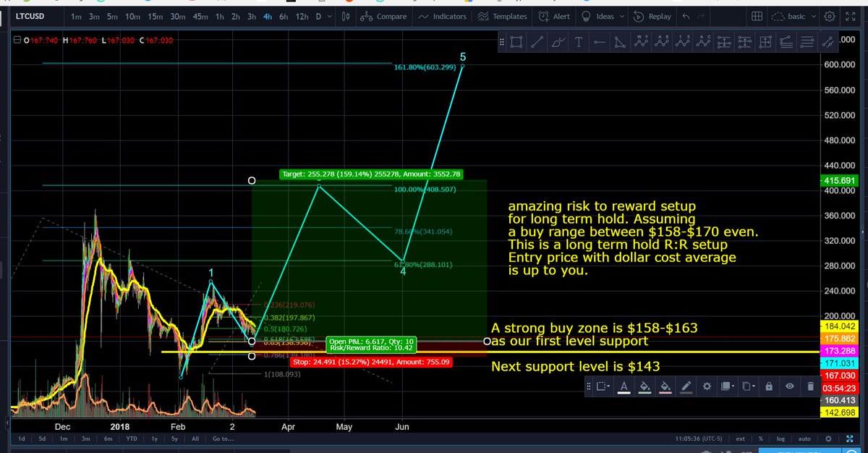Create a new Alert
Image resolution: width=868 pixels, height=453 pixels.
pyautogui.click(x=553, y=16)
